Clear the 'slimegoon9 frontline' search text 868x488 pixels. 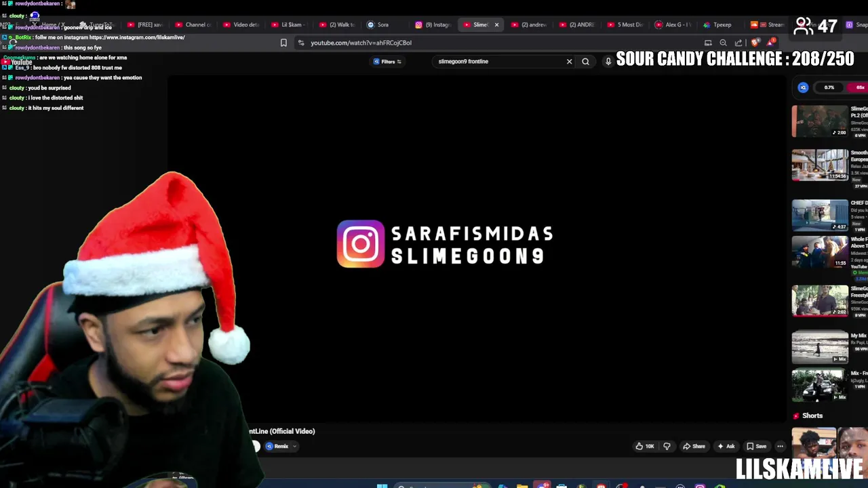pyautogui.click(x=569, y=62)
